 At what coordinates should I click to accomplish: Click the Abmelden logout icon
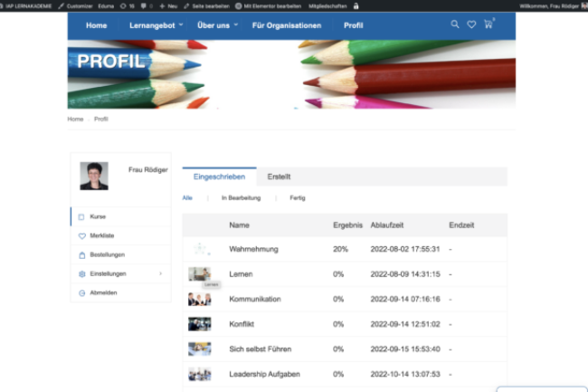pyautogui.click(x=81, y=292)
